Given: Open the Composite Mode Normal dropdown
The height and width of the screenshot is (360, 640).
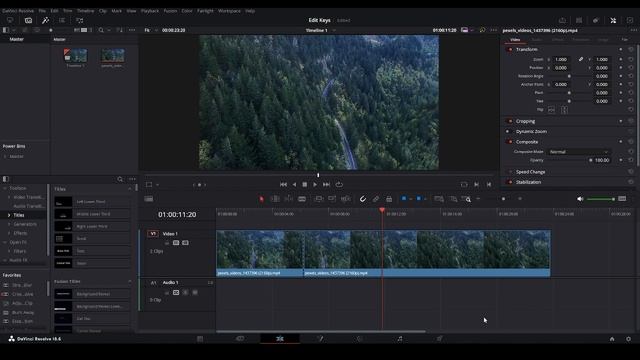Looking at the screenshot, I should pos(579,152).
